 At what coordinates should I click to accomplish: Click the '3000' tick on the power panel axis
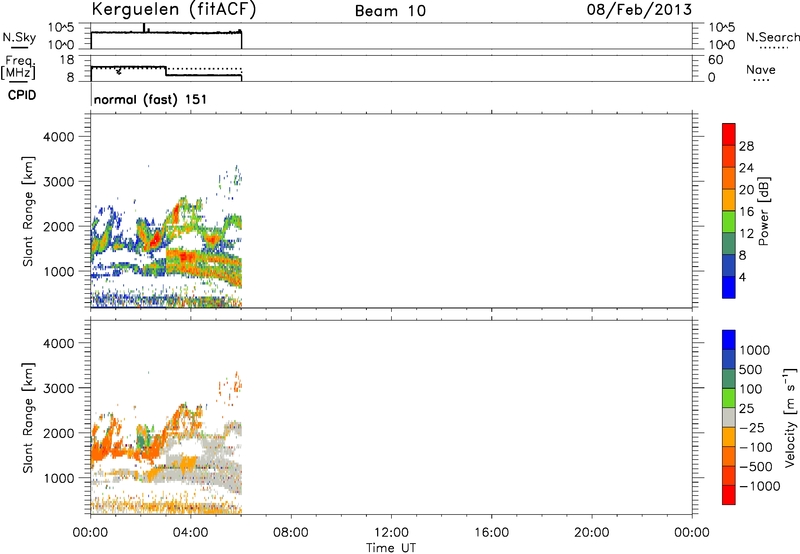point(58,182)
